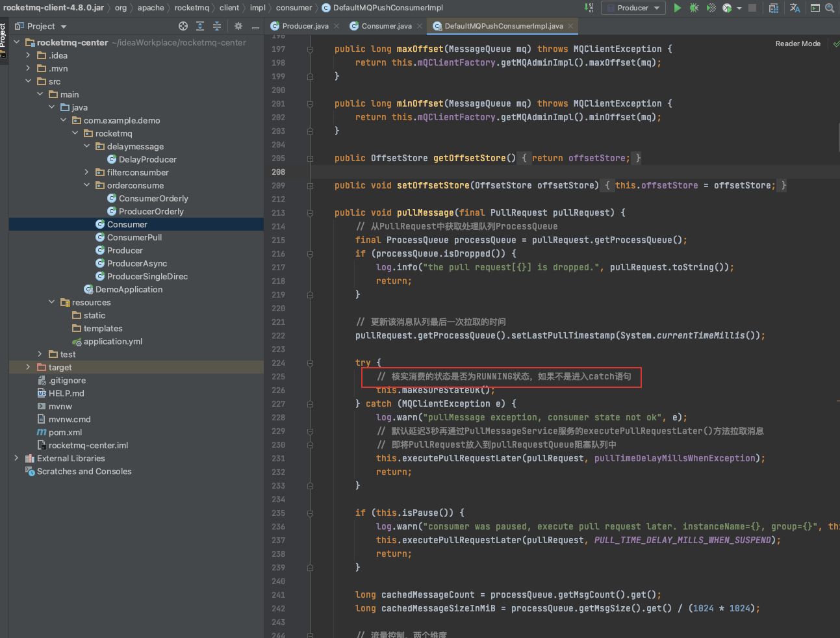Fold the maxOffset method at line 197

point(311,49)
